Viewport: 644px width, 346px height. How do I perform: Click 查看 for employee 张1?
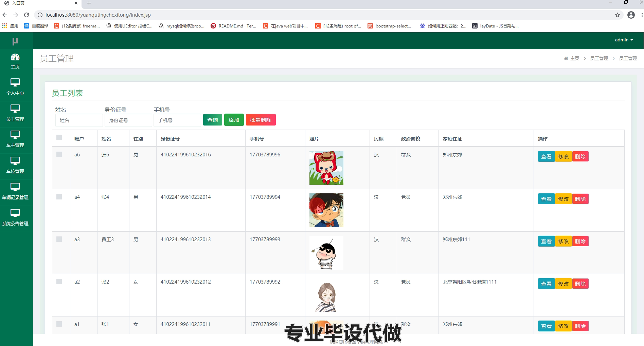pyautogui.click(x=547, y=326)
